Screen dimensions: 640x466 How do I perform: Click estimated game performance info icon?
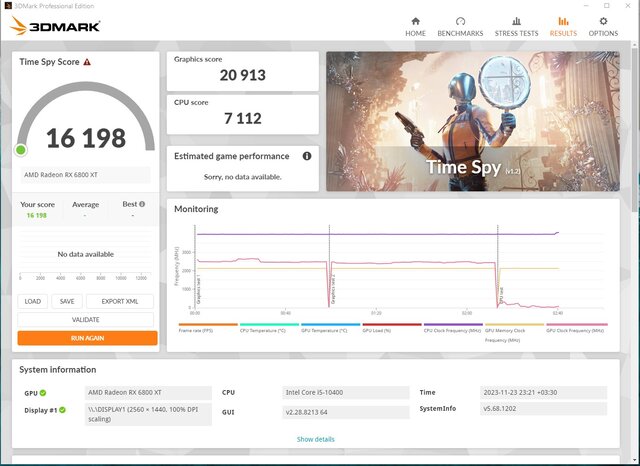tap(306, 156)
